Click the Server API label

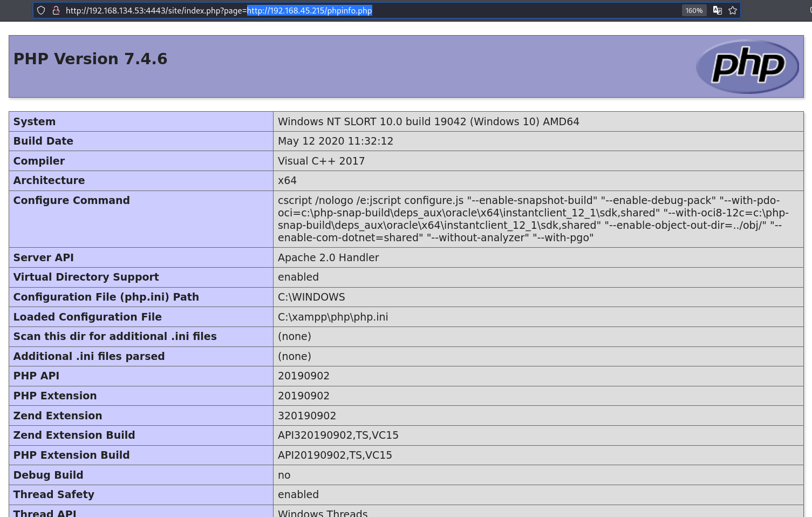(44, 257)
